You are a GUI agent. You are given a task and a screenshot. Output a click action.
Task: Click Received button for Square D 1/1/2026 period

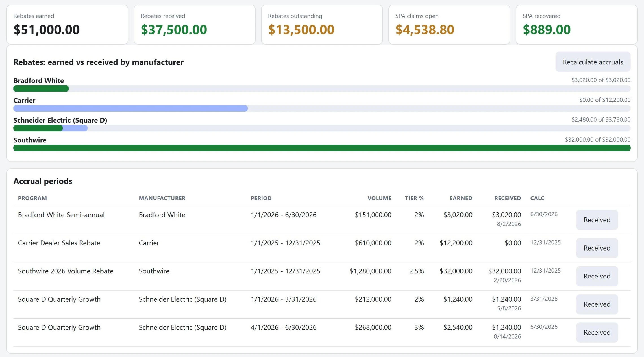[x=597, y=304]
